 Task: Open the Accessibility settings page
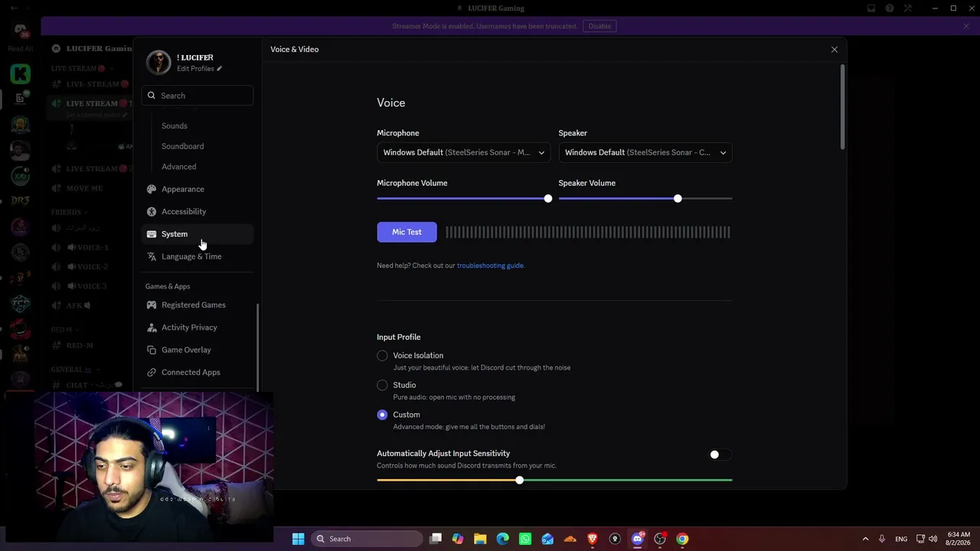198,211
